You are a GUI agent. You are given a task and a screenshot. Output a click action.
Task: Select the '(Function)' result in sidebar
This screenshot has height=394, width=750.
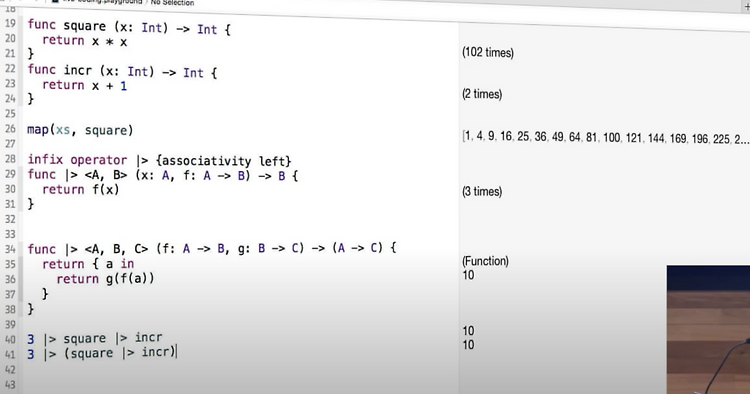click(x=485, y=261)
